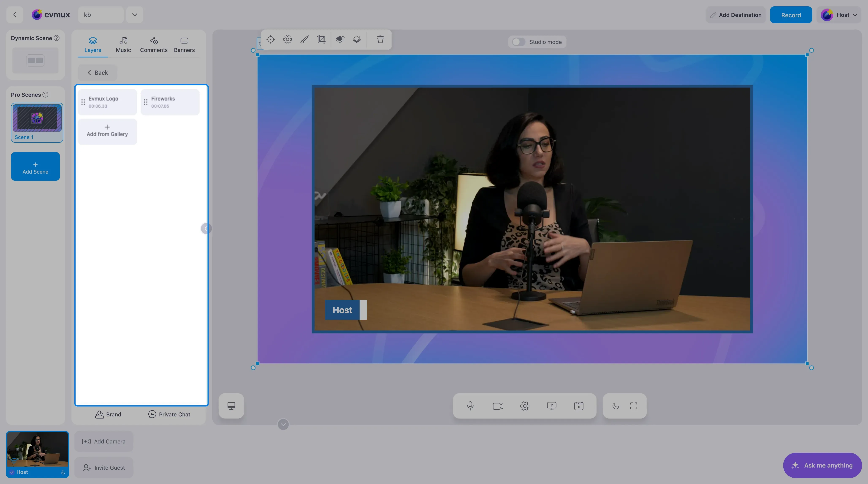Mute the microphone in bottom controls
868x484 pixels.
(470, 406)
